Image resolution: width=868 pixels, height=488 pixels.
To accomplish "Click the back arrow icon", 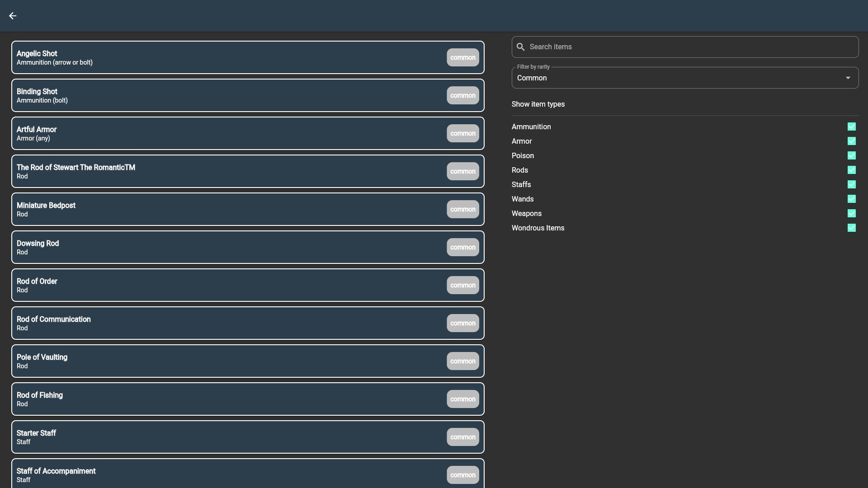I will (x=13, y=16).
